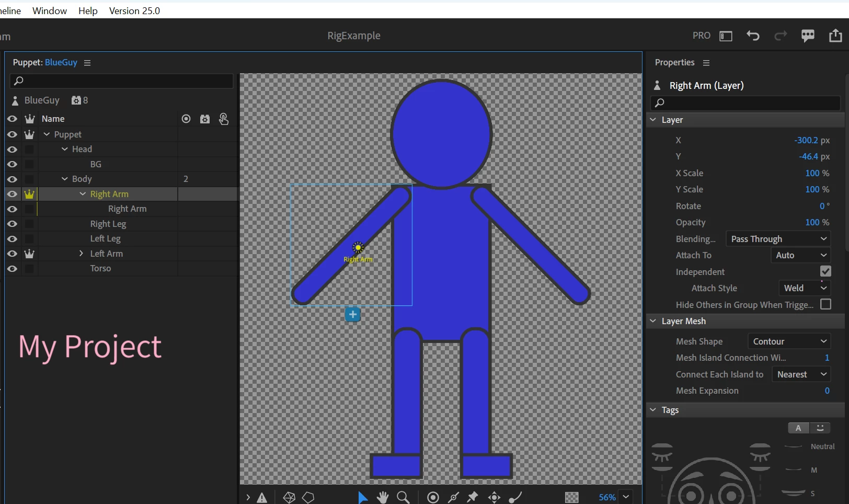Enable Hide Others in Group When Triggered
Screen dimensions: 849x504
pyautogui.click(x=825, y=304)
